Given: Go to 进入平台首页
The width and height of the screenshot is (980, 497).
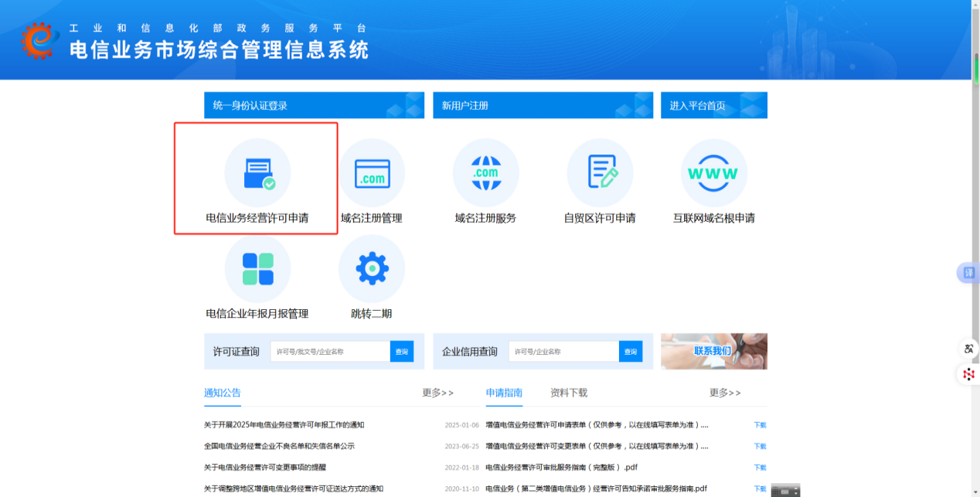Looking at the screenshot, I should point(713,105).
